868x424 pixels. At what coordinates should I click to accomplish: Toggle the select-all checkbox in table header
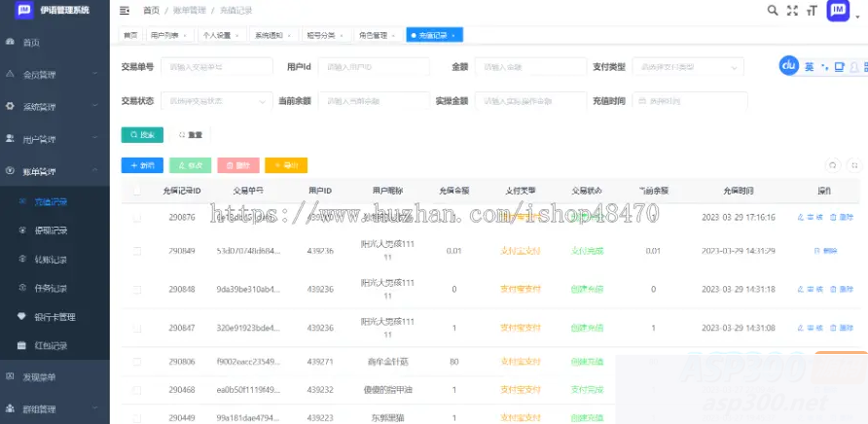137,191
